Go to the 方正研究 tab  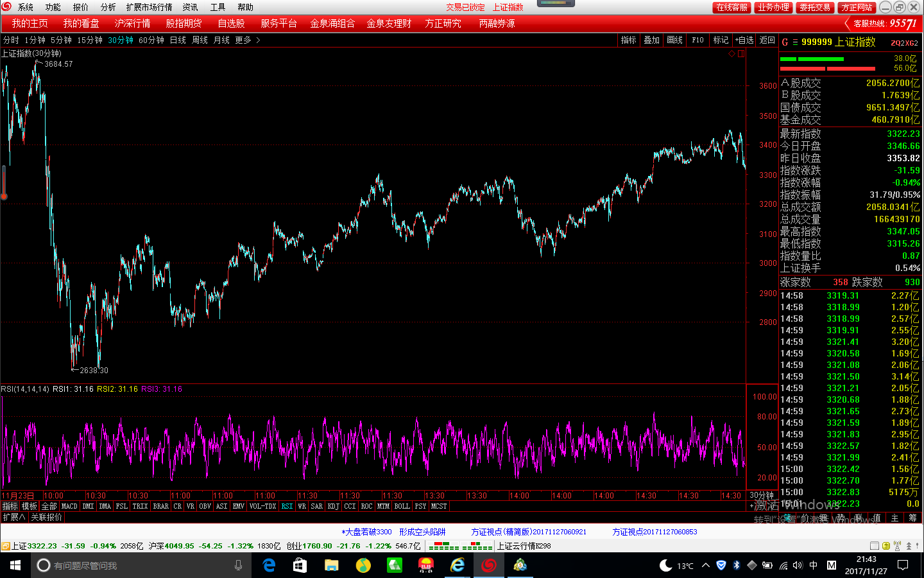(443, 23)
